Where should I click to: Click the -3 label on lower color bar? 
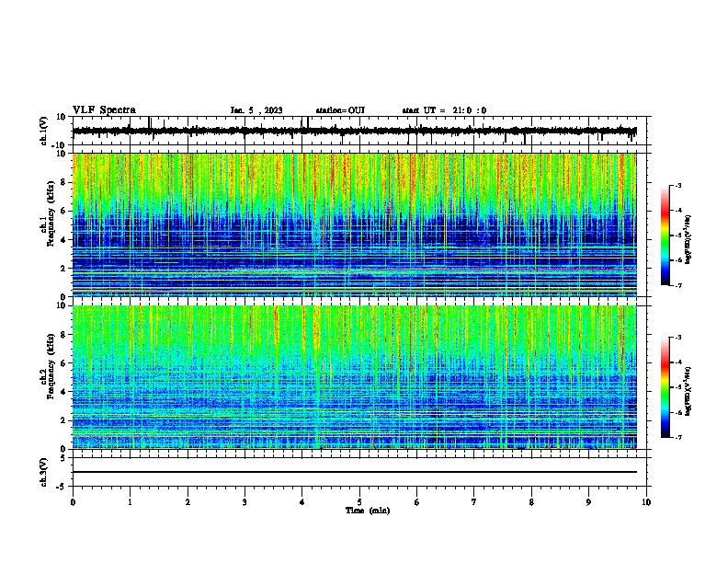tap(678, 338)
